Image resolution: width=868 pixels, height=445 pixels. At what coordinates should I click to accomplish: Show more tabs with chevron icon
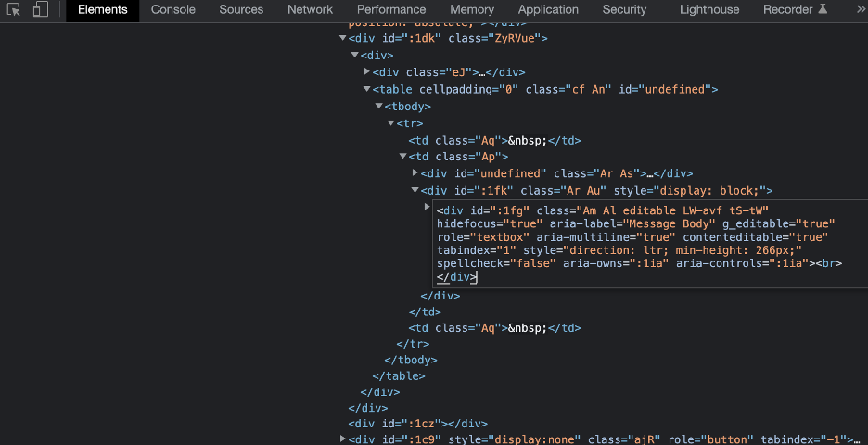coord(862,9)
